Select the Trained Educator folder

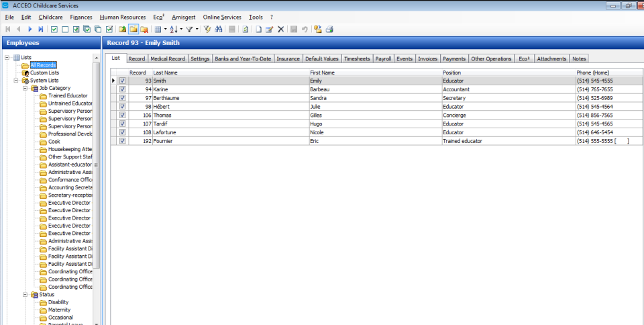coord(68,96)
